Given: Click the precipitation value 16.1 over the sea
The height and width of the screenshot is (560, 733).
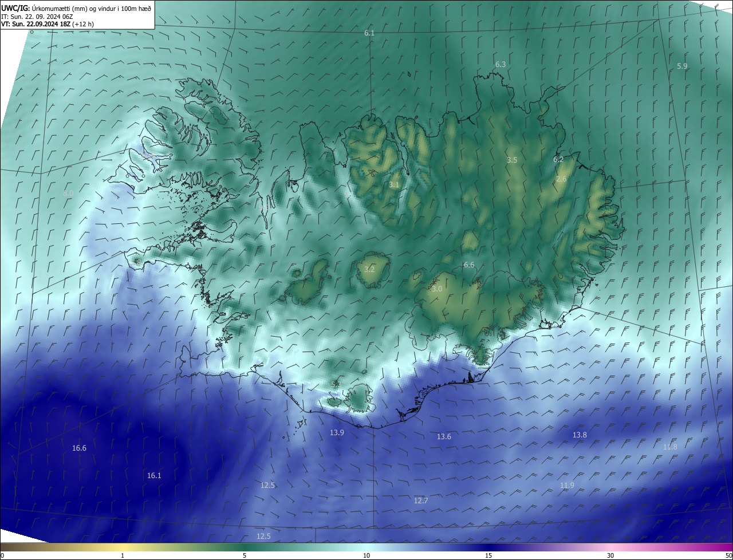Looking at the screenshot, I should (x=154, y=476).
